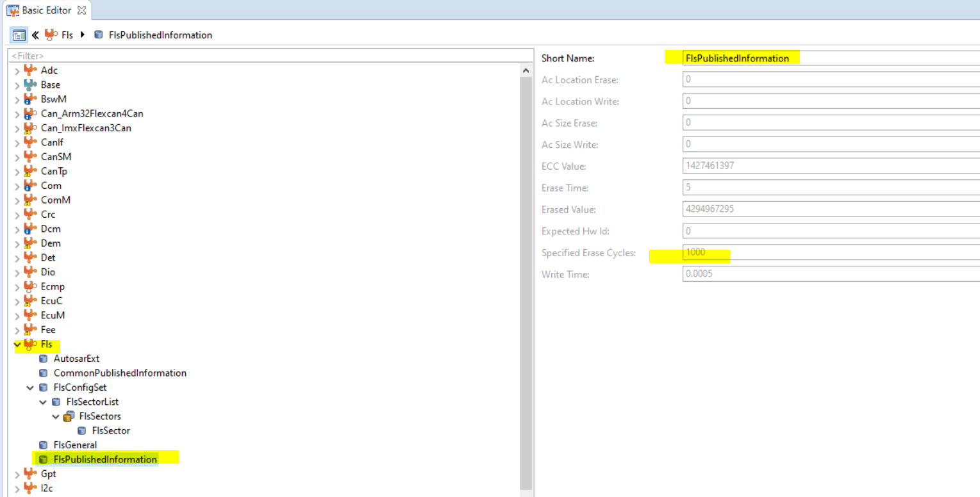
Task: Click the Com module icon
Action: coord(29,185)
